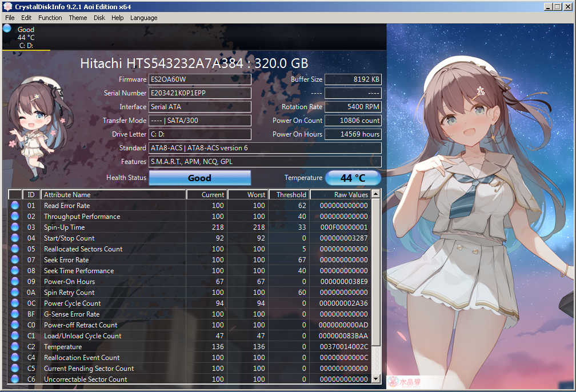Click status orb for Seek Time Performance

click(x=15, y=270)
